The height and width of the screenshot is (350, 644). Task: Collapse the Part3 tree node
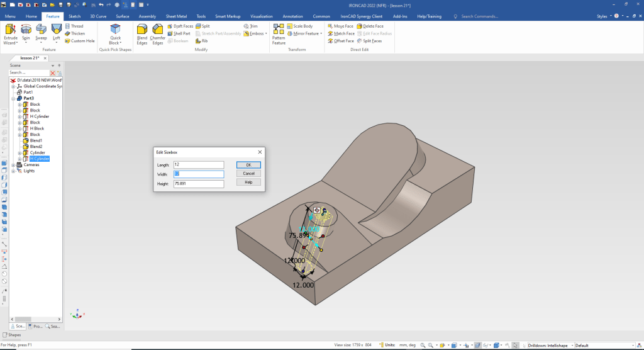point(13,98)
